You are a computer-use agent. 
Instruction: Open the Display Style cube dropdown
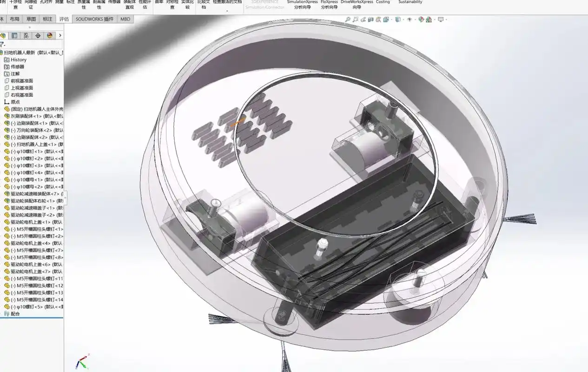coord(398,20)
